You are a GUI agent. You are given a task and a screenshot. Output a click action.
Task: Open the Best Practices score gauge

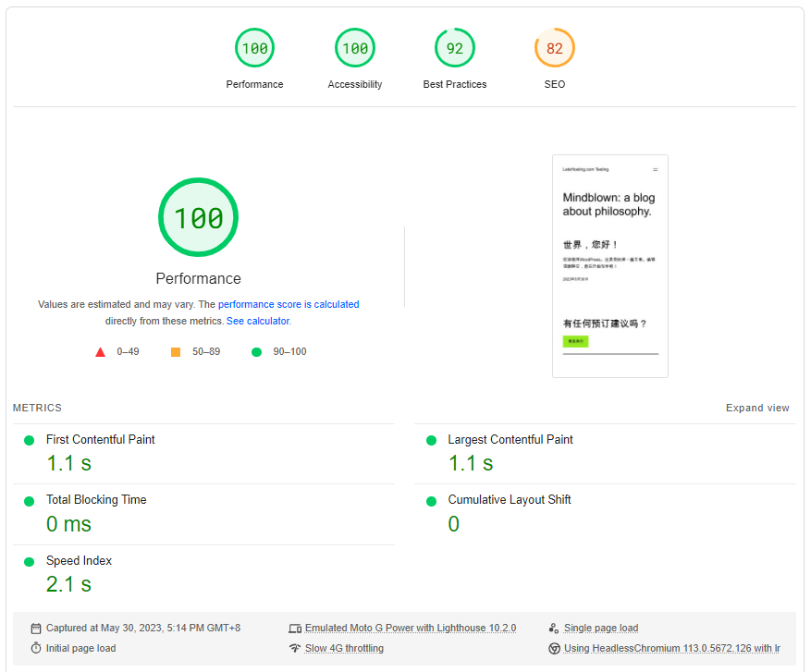(455, 48)
